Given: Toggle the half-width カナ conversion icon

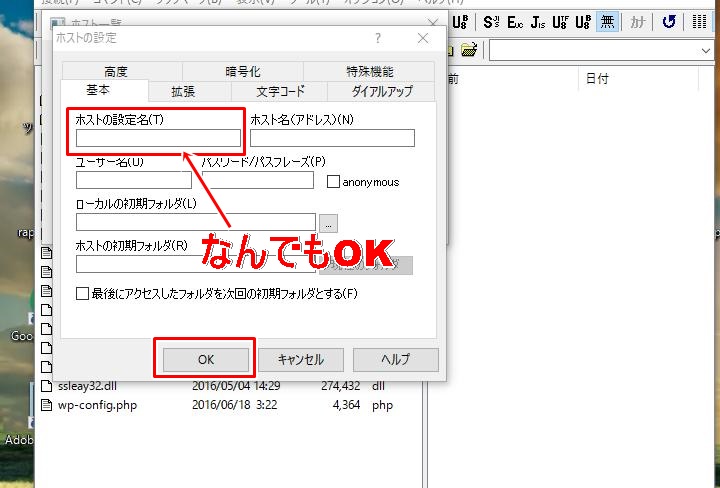Looking at the screenshot, I should 637,22.
